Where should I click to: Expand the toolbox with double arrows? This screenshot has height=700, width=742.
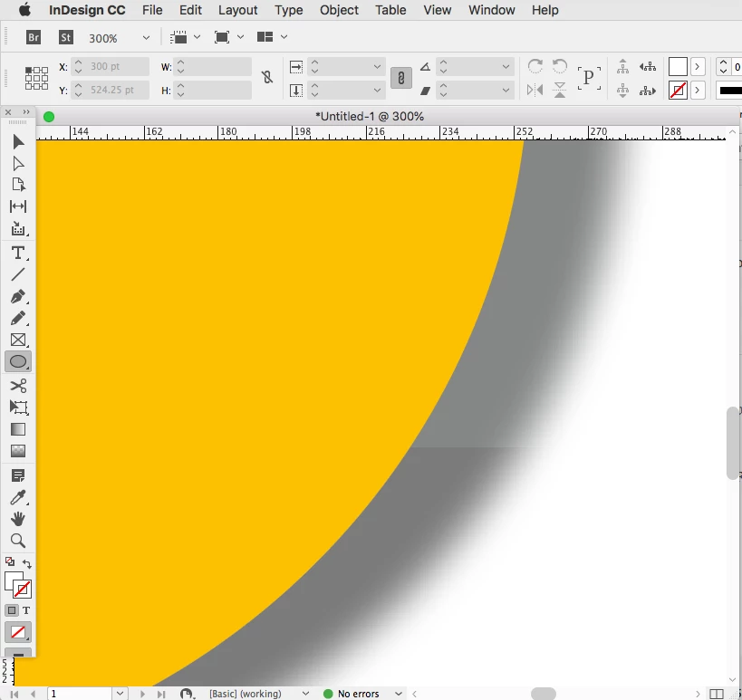pos(26,111)
